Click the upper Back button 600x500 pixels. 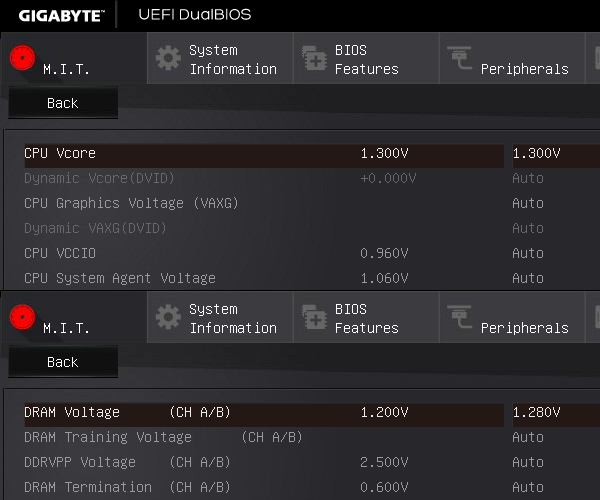(63, 103)
